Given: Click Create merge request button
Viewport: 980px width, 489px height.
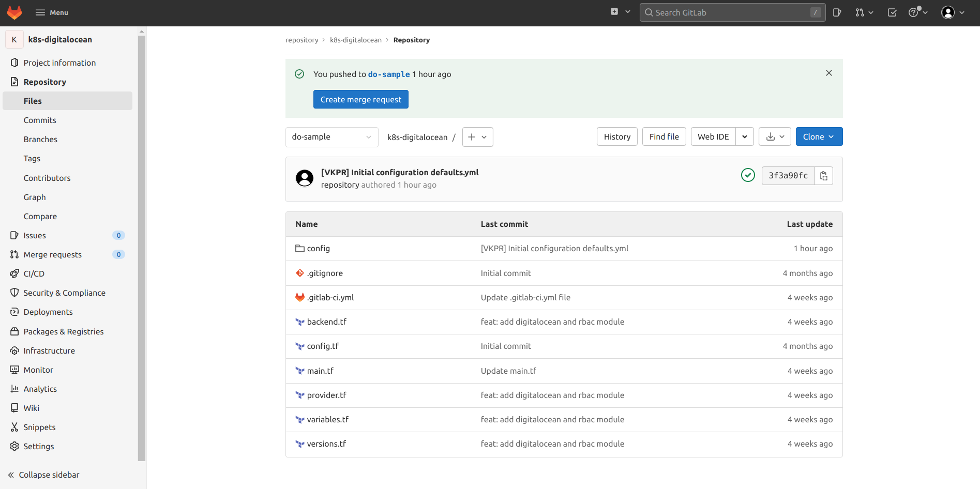Looking at the screenshot, I should tap(361, 99).
